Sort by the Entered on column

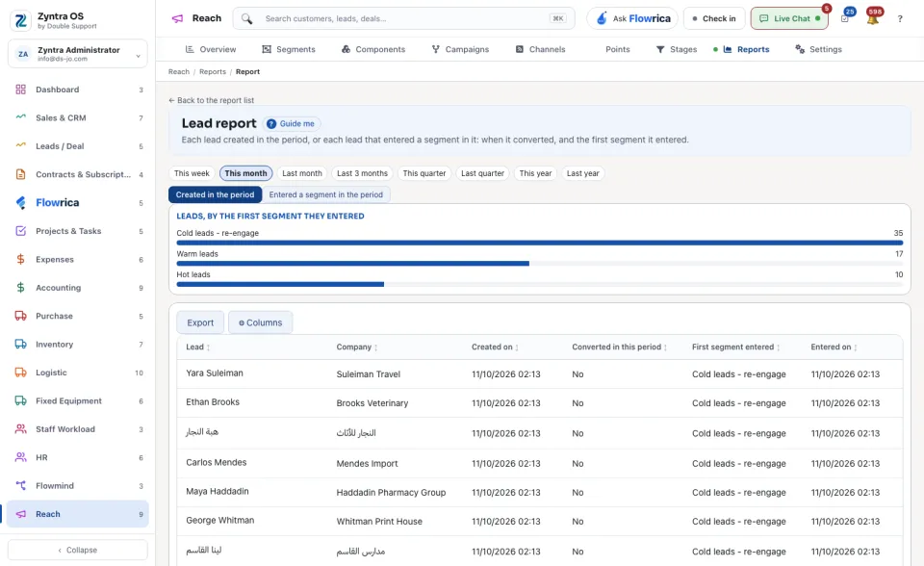(834, 347)
